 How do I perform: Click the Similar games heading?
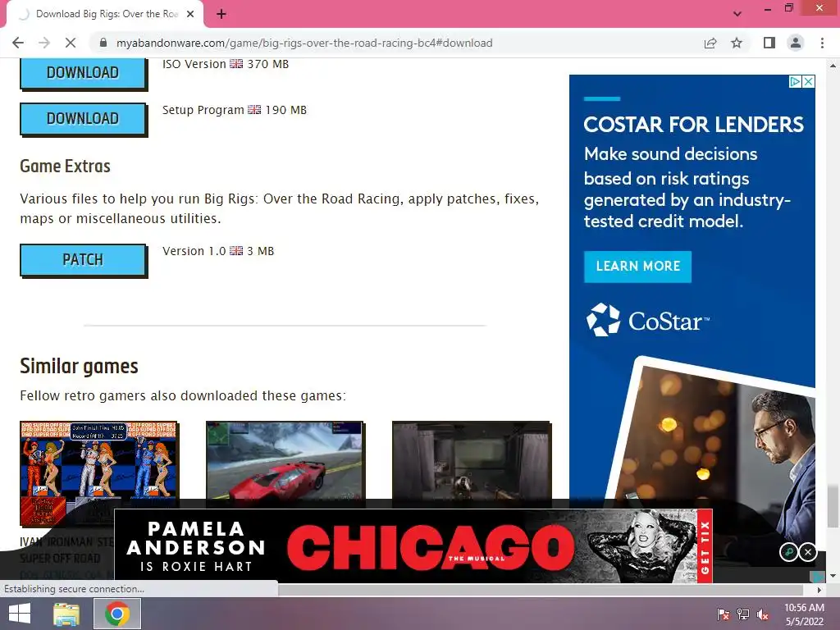79,367
